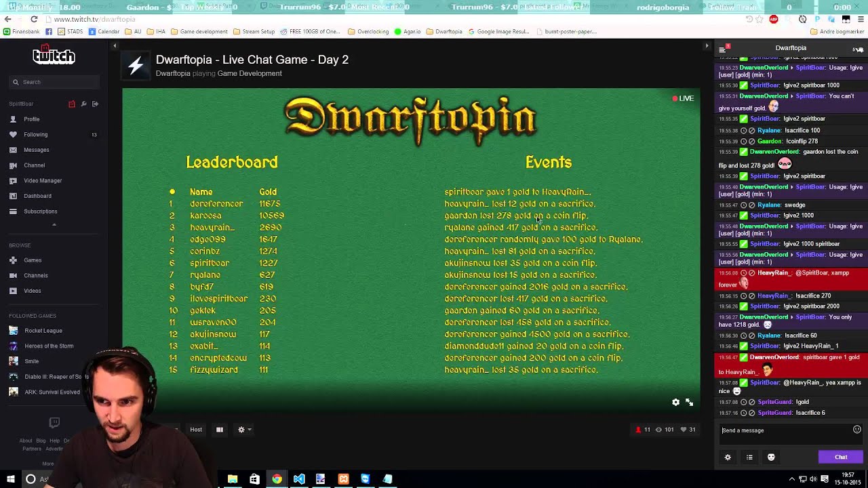Open Profile in the sidebar
868x488 pixels.
pyautogui.click(x=32, y=119)
